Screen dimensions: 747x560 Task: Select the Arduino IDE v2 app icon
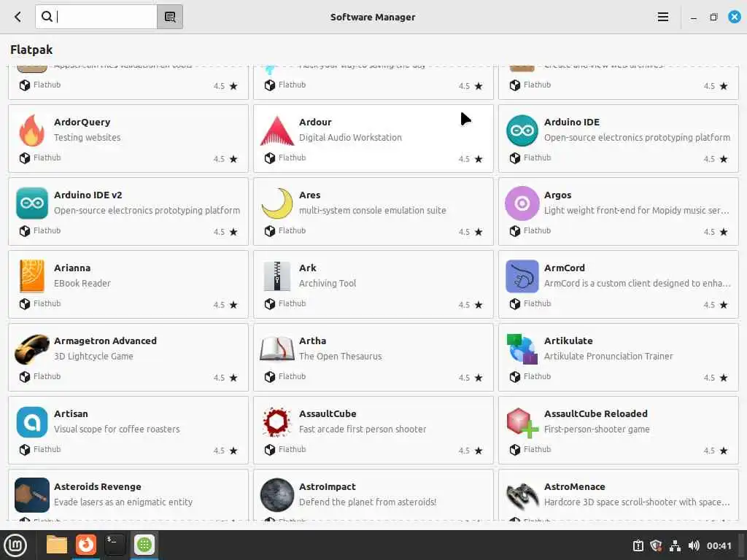pyautogui.click(x=32, y=203)
